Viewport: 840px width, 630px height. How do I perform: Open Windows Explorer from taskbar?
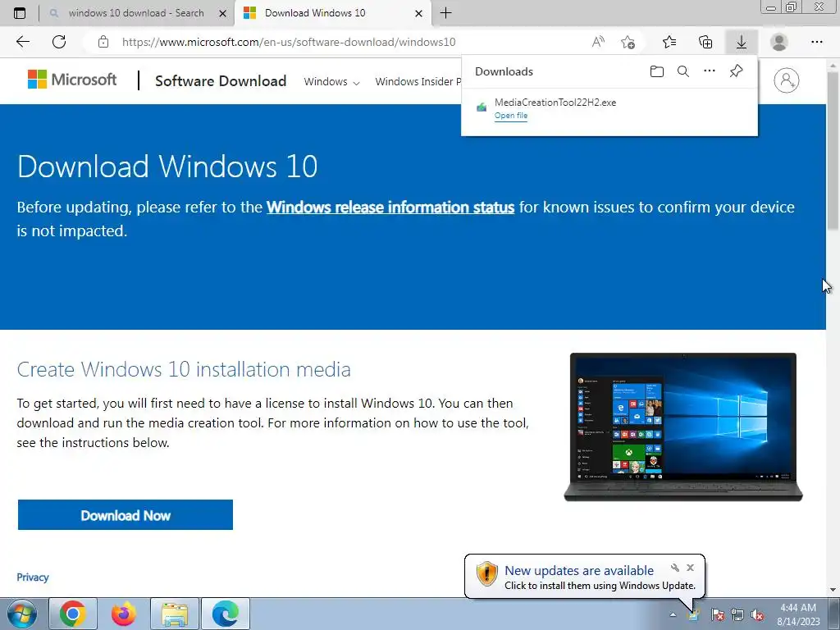(175, 614)
